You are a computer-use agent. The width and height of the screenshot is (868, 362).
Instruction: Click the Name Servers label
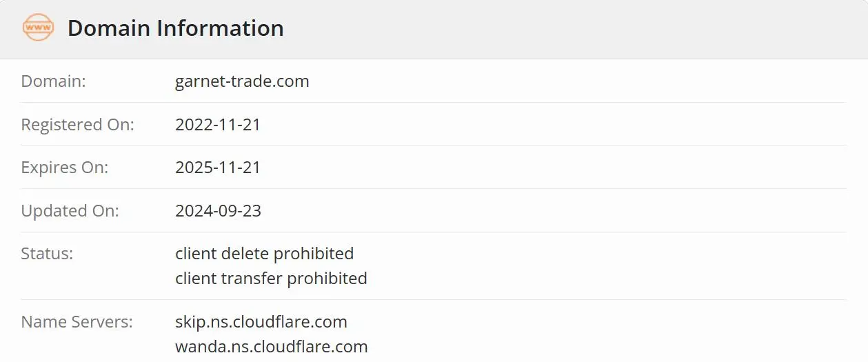(x=77, y=322)
